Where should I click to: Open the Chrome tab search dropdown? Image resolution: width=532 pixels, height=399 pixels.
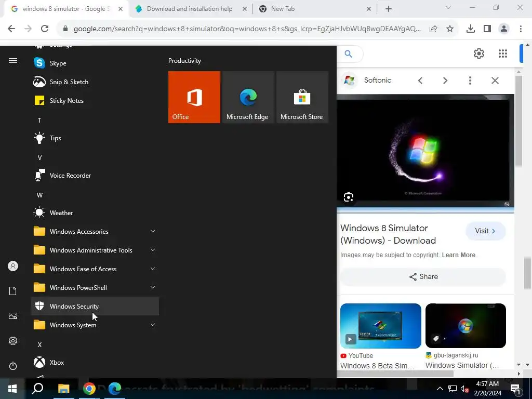tap(448, 7)
